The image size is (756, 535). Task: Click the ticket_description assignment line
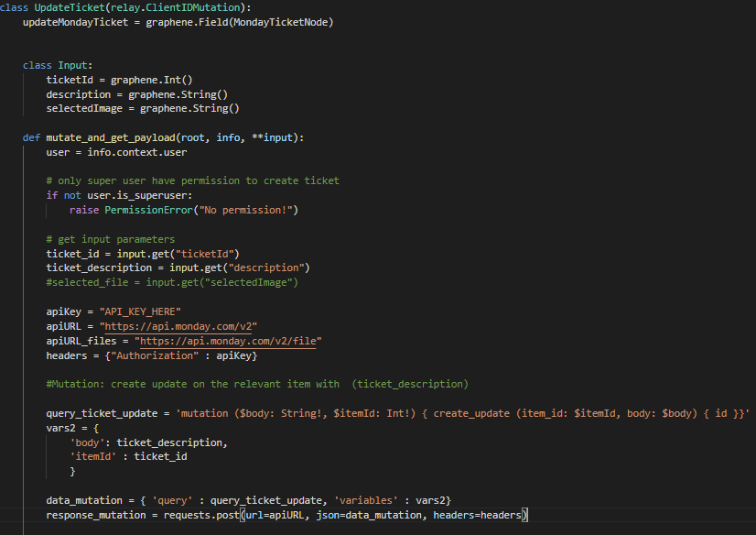[x=178, y=267]
